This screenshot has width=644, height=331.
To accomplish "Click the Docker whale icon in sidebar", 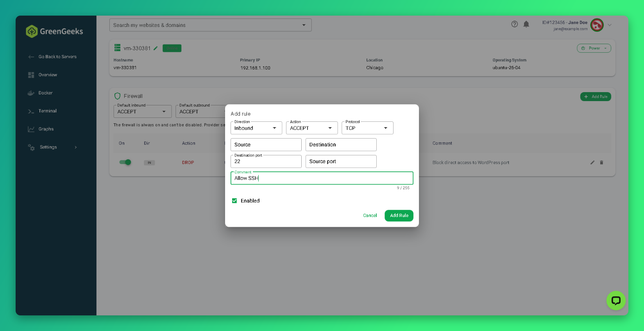I will point(31,93).
